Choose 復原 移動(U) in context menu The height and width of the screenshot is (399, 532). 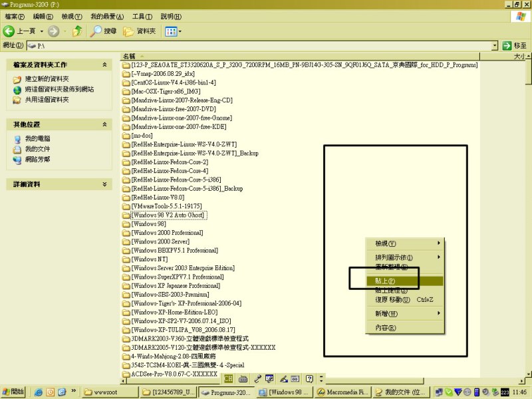405,300
